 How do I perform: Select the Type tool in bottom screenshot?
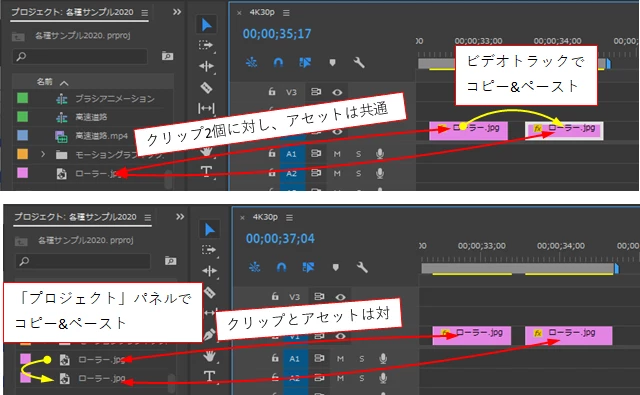[x=209, y=376]
